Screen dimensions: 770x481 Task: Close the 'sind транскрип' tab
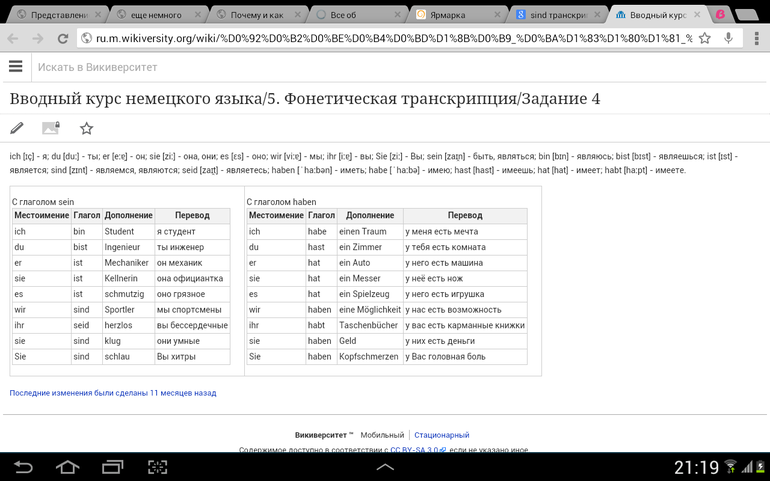(x=597, y=15)
